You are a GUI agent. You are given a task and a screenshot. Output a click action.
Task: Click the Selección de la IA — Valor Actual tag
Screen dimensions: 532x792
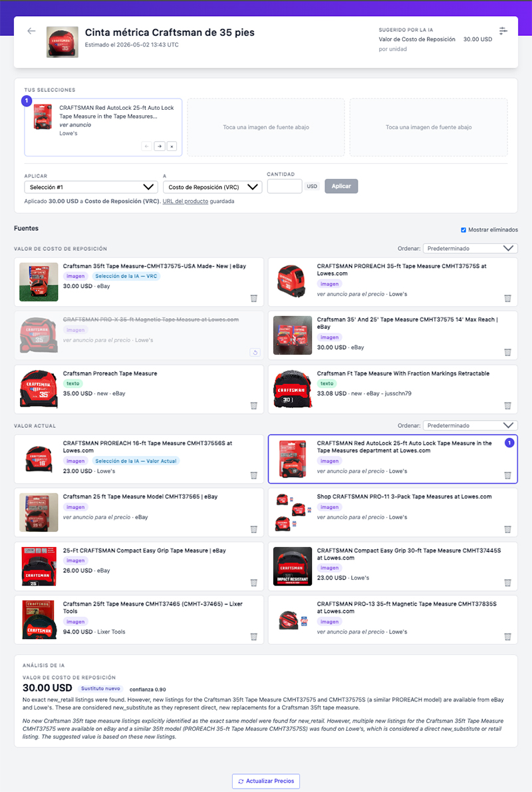tap(136, 461)
